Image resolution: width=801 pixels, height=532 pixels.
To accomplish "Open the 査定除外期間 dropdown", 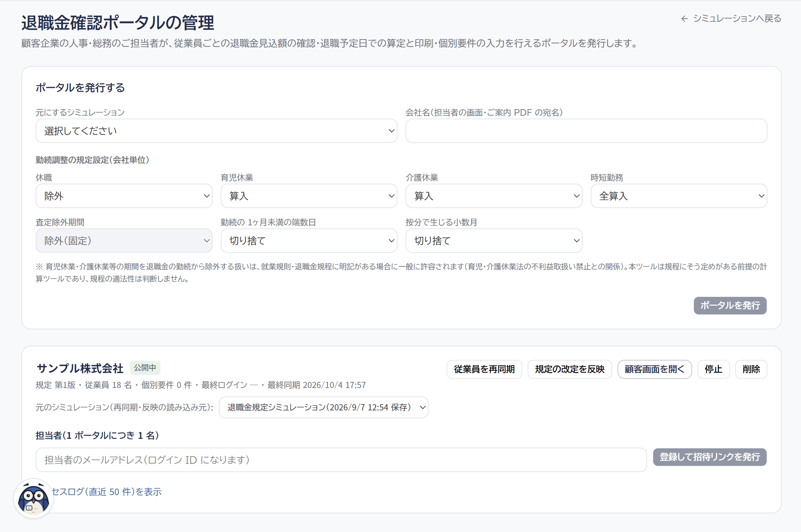I will 124,241.
